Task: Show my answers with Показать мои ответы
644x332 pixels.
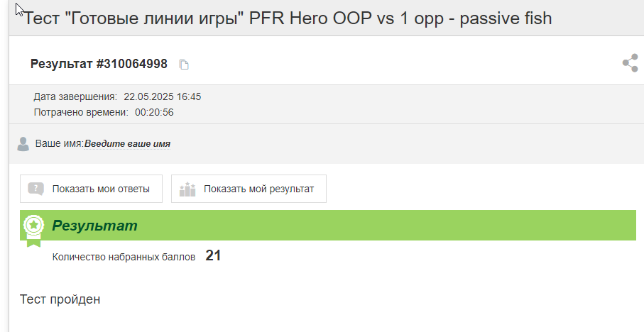Action: point(91,189)
